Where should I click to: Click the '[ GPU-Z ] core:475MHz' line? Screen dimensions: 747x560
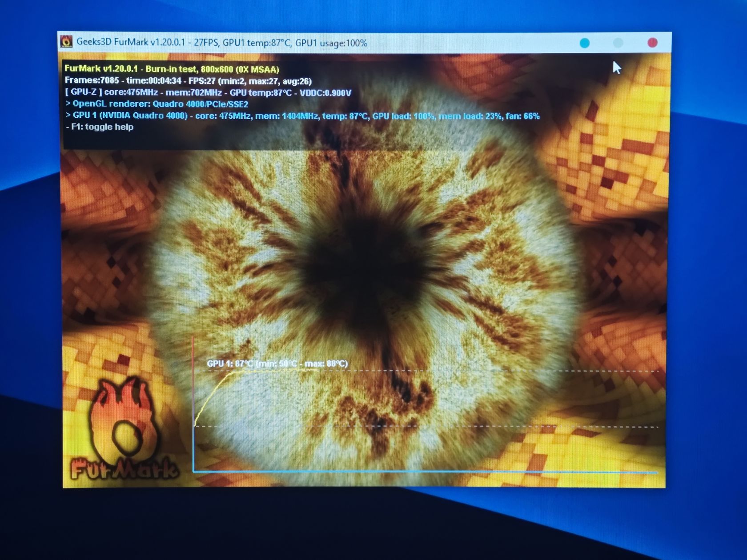pyautogui.click(x=208, y=92)
